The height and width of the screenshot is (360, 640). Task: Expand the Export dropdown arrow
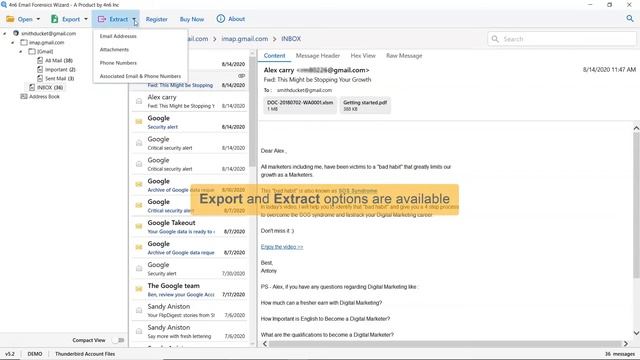click(x=86, y=19)
